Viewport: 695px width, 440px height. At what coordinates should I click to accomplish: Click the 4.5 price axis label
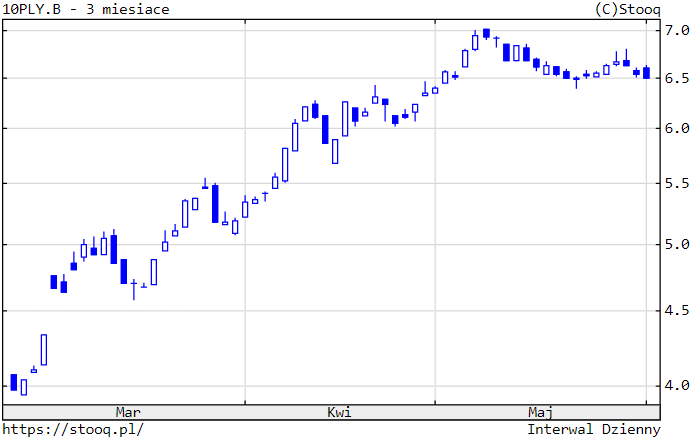(x=677, y=311)
